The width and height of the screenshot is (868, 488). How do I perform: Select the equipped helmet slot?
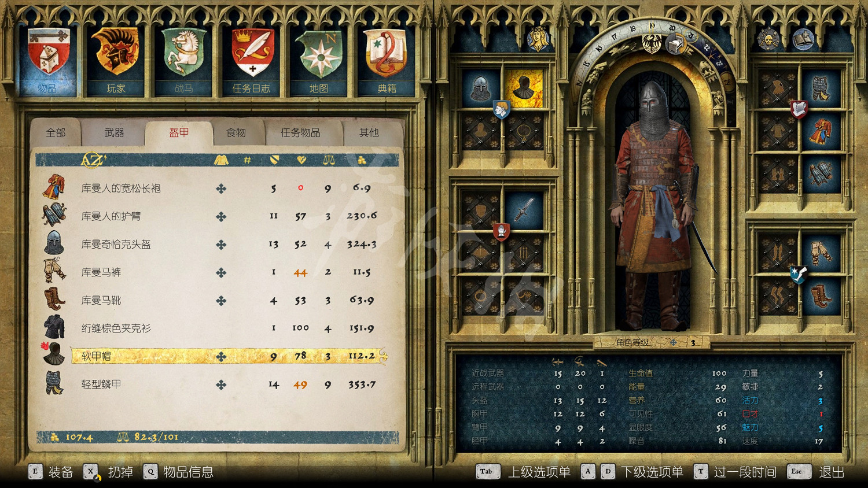coord(480,88)
